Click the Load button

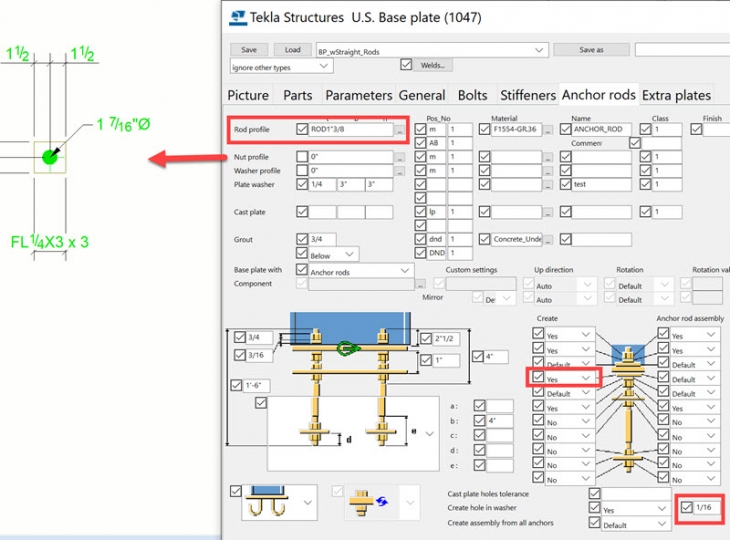point(292,50)
